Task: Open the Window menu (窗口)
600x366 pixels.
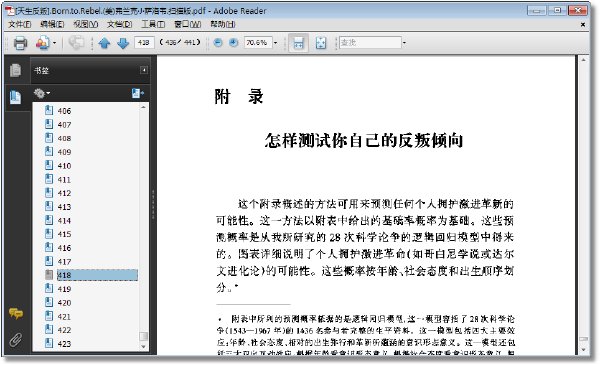Action: pos(187,24)
